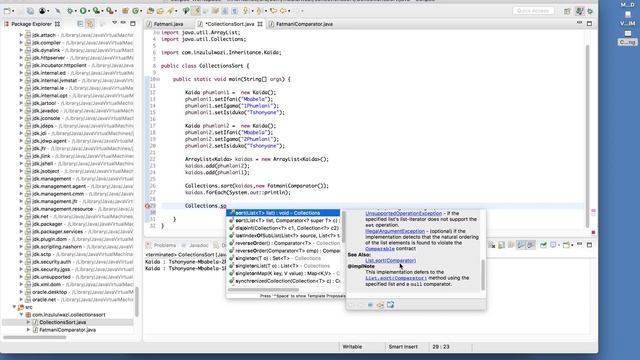The image size is (640, 360).
Task: Select the Java perspective icon
Action: click(x=579, y=11)
